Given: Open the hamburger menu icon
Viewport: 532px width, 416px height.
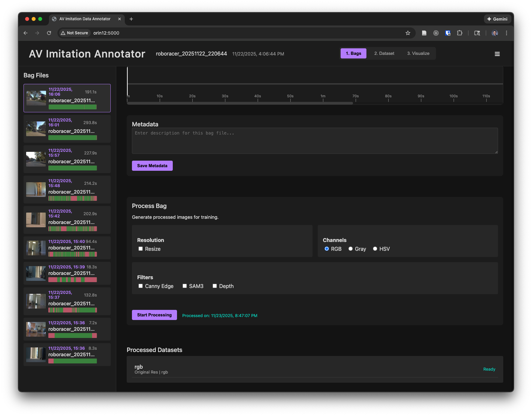Looking at the screenshot, I should (497, 54).
